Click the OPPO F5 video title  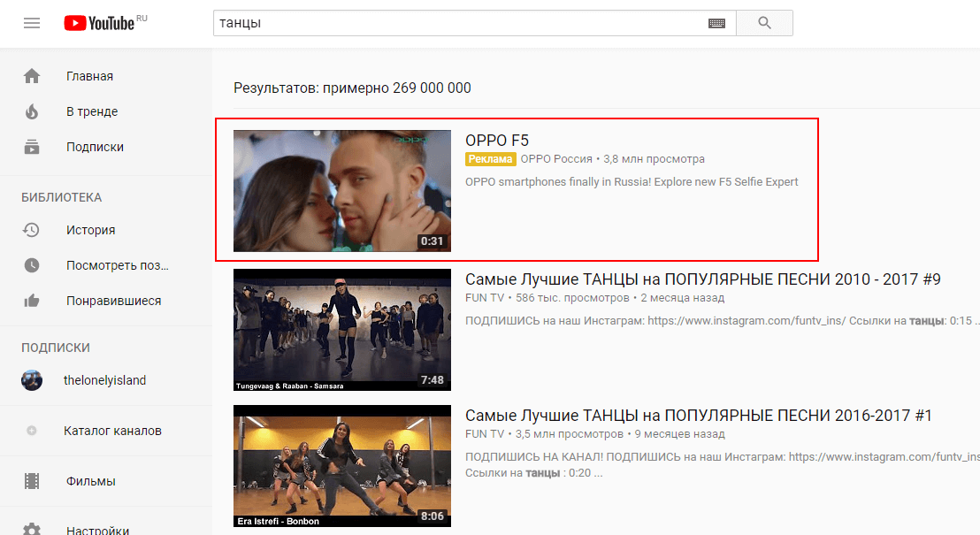497,141
